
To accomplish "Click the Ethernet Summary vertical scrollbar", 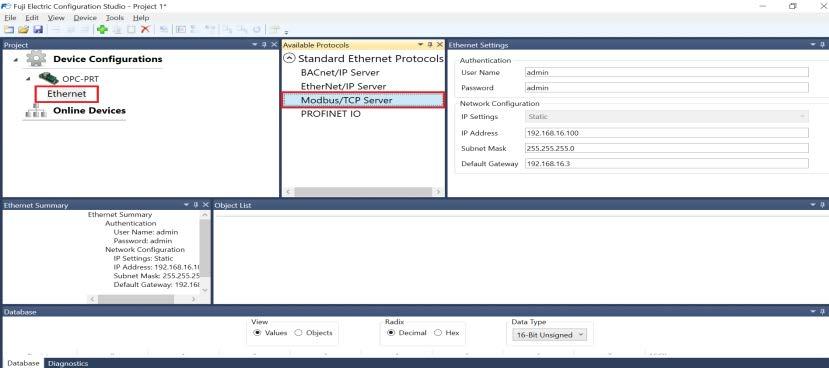I will (205, 249).
